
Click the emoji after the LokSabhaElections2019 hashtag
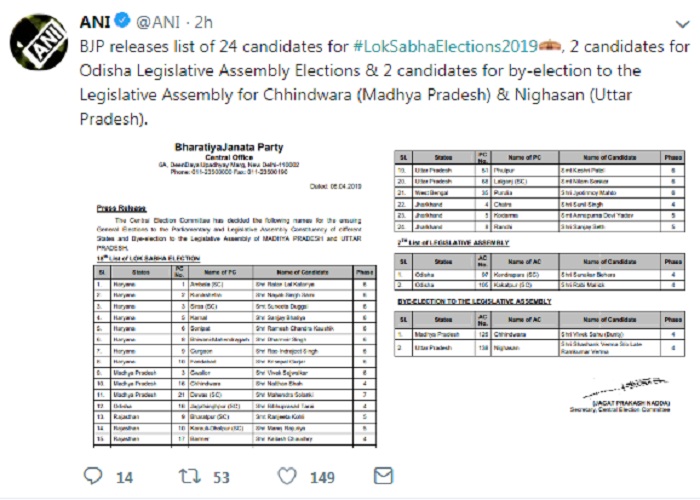[550, 46]
